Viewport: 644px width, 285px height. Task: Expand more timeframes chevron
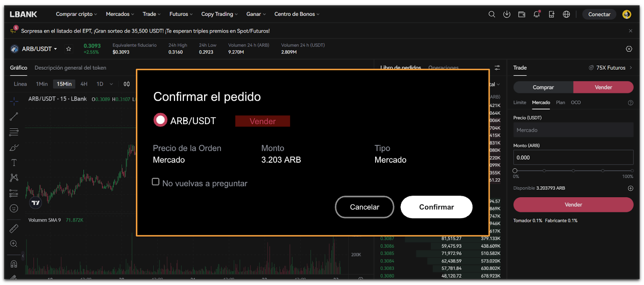(111, 84)
